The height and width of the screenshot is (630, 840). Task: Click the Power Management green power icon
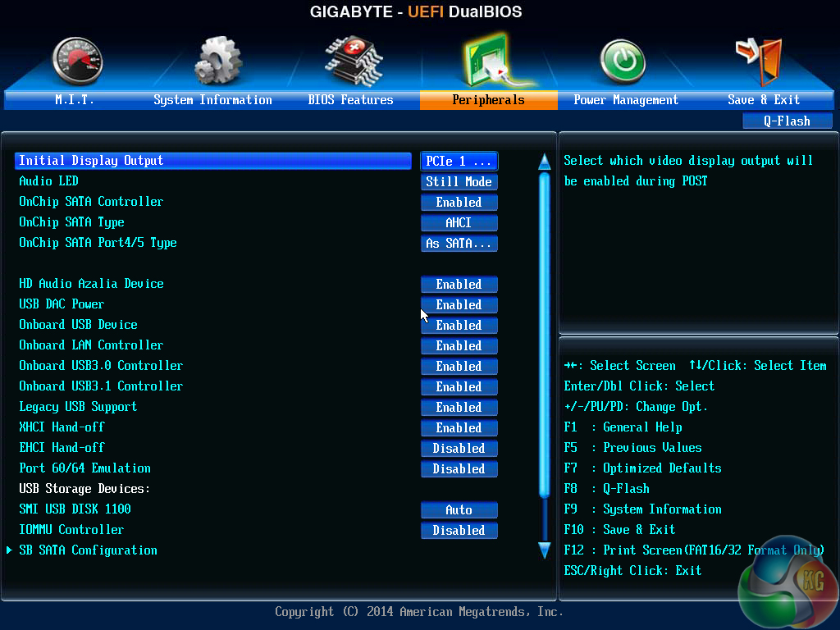pyautogui.click(x=623, y=62)
